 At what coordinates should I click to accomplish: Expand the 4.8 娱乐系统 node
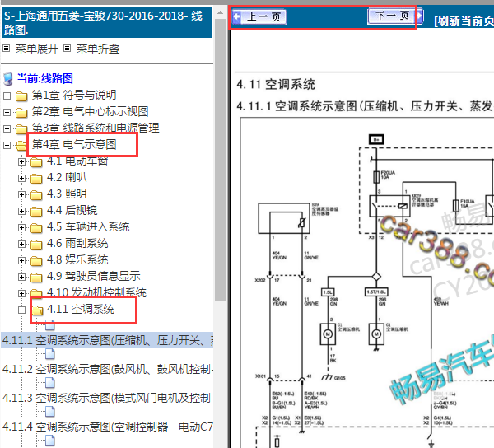point(21,260)
